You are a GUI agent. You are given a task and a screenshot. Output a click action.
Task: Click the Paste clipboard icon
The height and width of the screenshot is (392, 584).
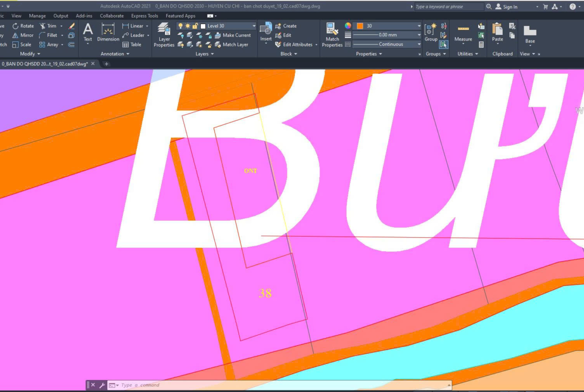tap(497, 33)
